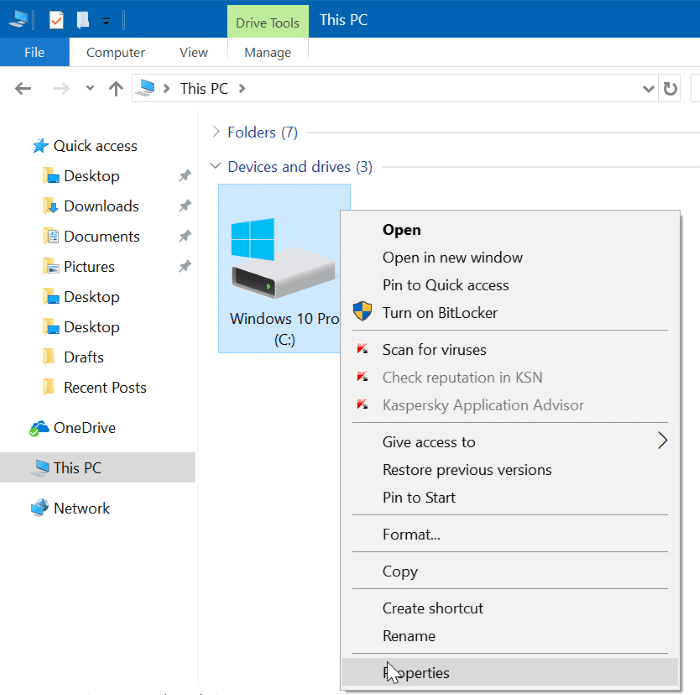Refresh This PC with the refresh button

point(670,88)
